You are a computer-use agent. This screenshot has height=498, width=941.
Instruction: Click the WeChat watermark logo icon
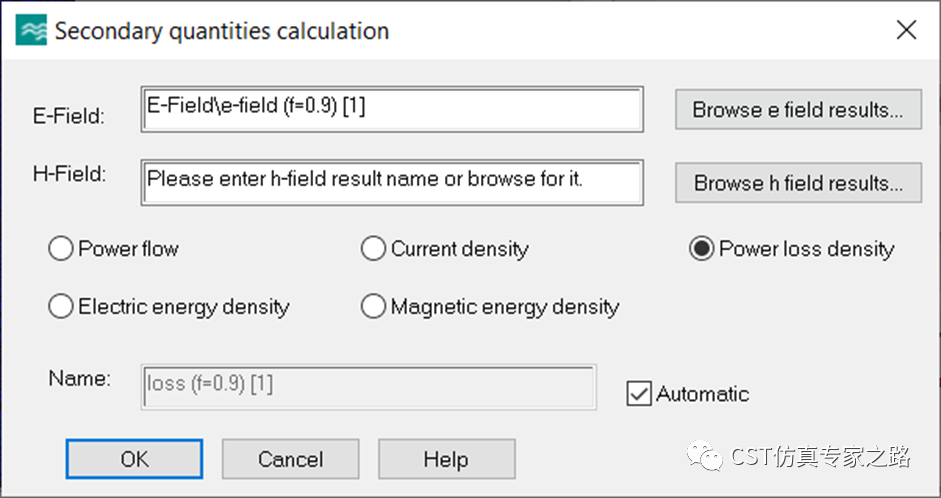[x=711, y=458]
